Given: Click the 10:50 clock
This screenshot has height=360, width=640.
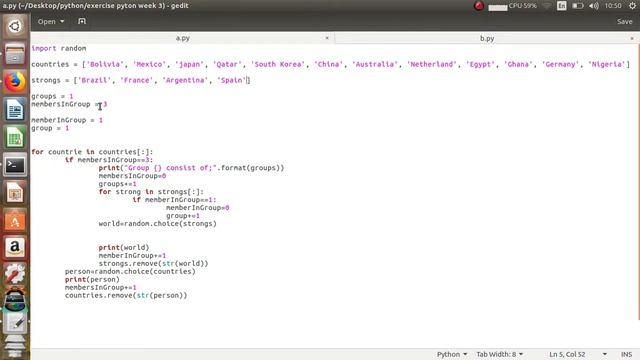Looking at the screenshot, I should point(613,6).
